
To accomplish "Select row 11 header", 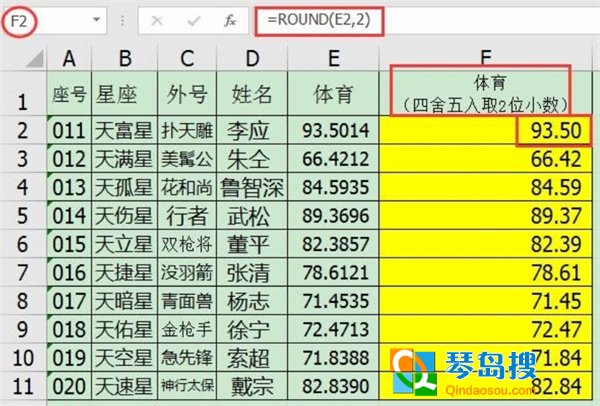I will (23, 386).
